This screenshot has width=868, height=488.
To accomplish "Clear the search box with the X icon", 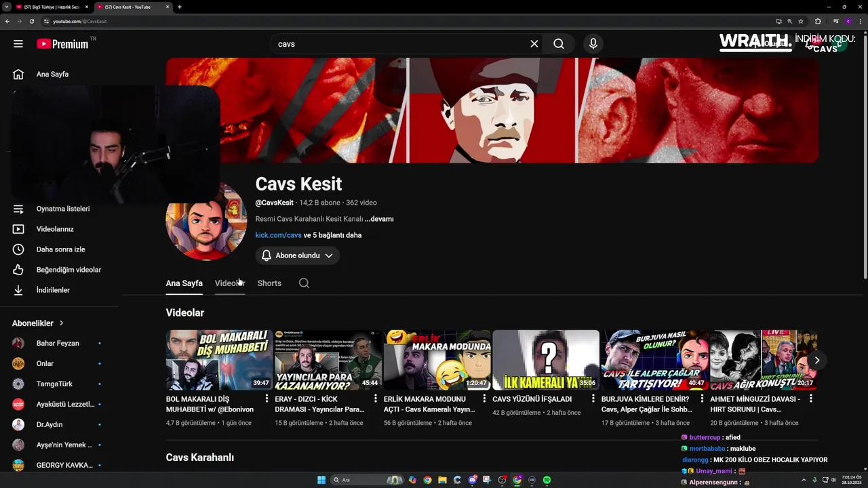I will click(x=534, y=44).
